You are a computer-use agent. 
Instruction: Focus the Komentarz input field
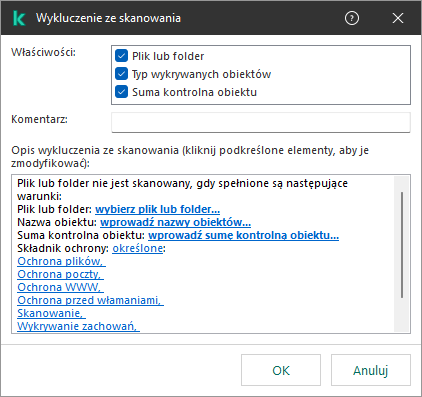pyautogui.click(x=261, y=122)
